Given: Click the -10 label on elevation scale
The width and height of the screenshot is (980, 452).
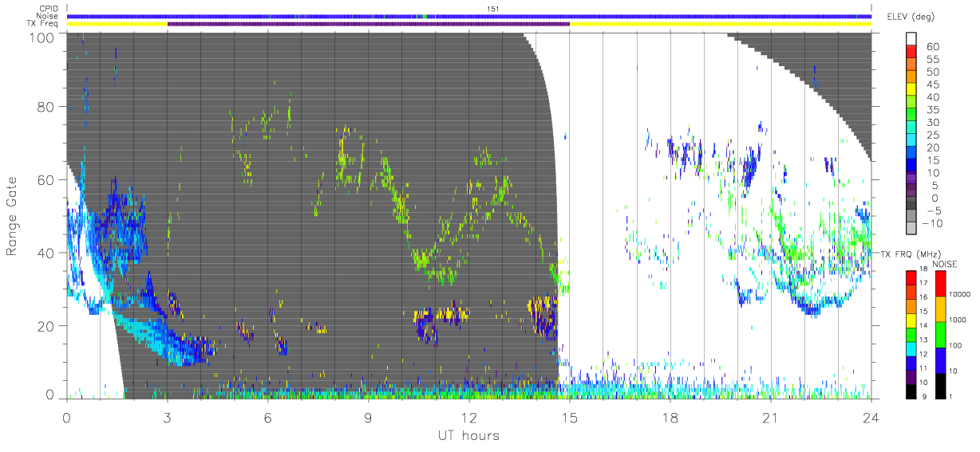Looking at the screenshot, I should pos(931,223).
